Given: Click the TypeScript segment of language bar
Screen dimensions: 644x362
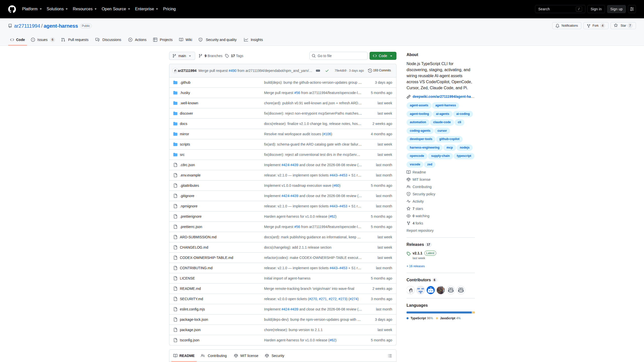Looking at the screenshot, I should pos(439,312).
